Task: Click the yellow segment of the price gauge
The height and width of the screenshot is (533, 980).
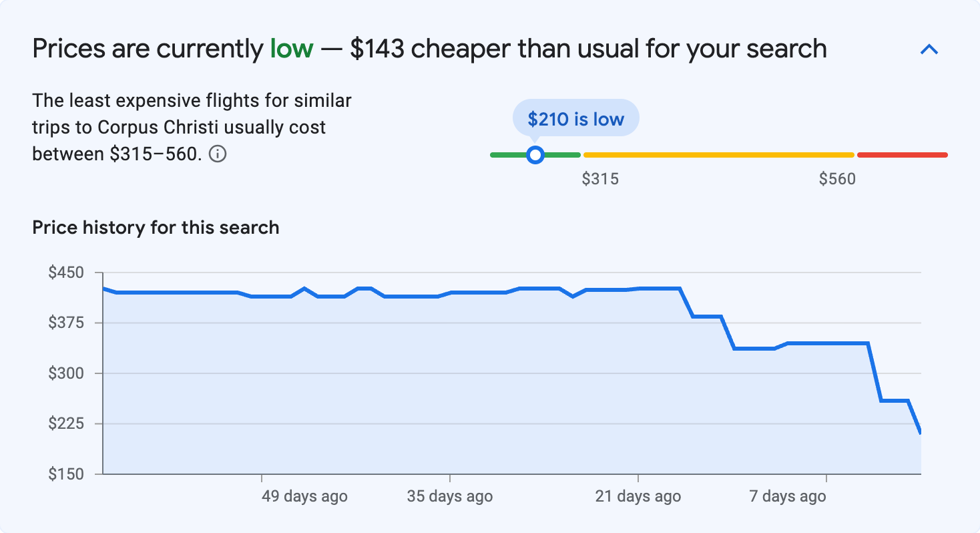Action: (718, 154)
